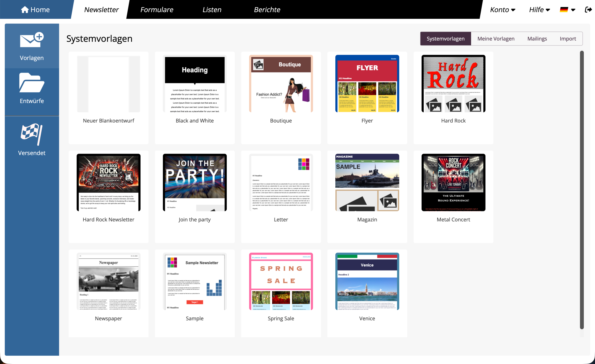Pick the Spring Sale template
595x364 pixels.
coord(281,281)
